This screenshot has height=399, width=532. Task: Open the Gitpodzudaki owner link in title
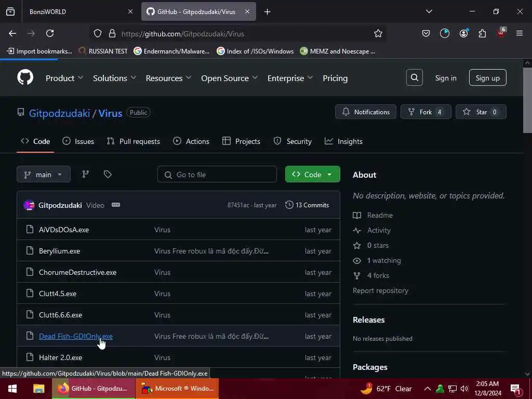pyautogui.click(x=59, y=113)
